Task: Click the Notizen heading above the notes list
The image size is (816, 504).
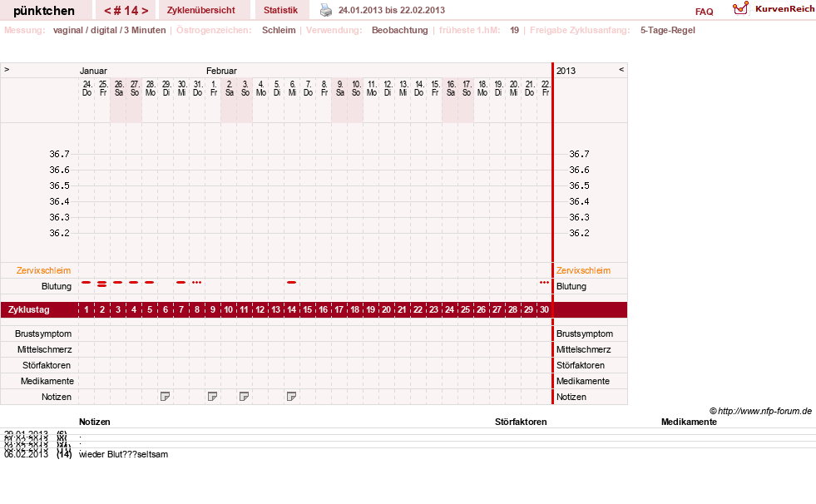Action: pyautogui.click(x=95, y=422)
